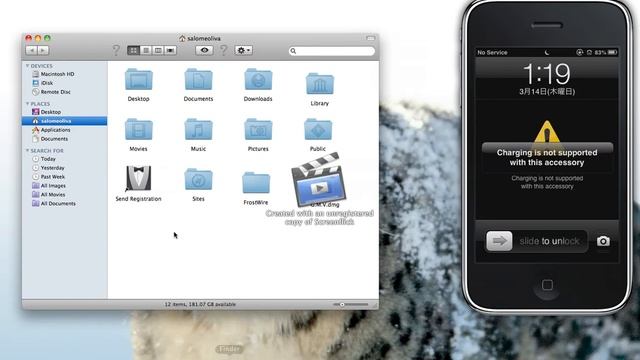Click the 12 items status bar text

(200, 304)
